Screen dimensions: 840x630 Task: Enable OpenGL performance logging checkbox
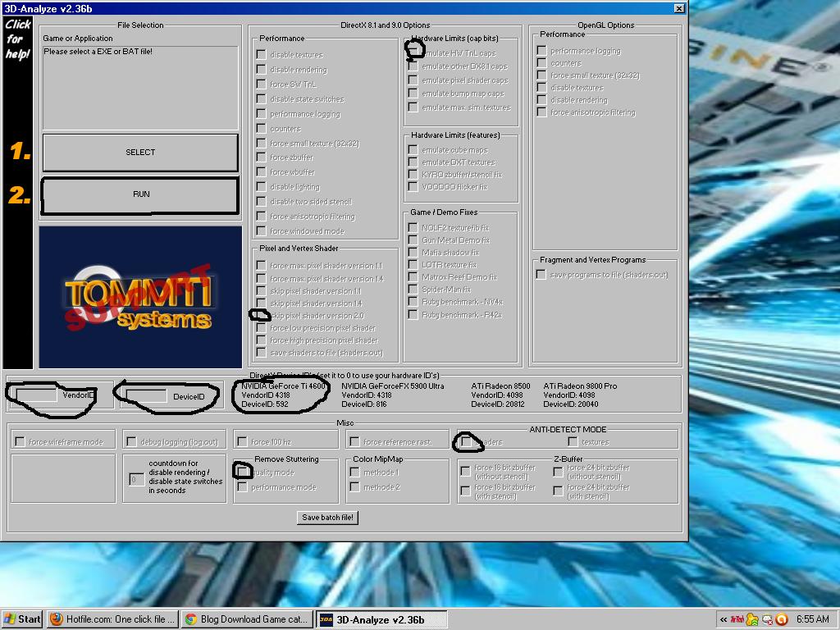tap(541, 51)
